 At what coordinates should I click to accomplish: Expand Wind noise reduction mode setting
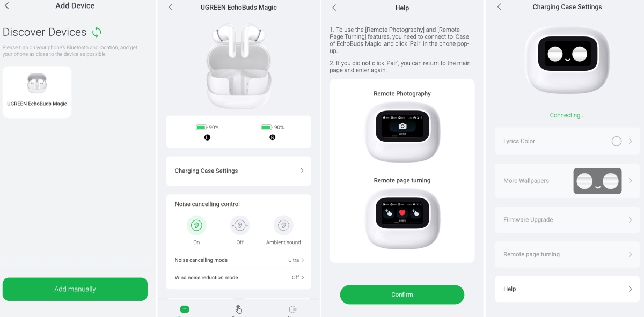(x=239, y=277)
